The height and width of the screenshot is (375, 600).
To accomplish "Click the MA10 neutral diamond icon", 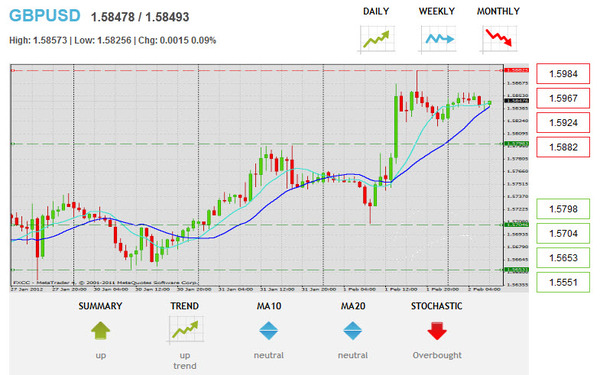I will [x=269, y=331].
